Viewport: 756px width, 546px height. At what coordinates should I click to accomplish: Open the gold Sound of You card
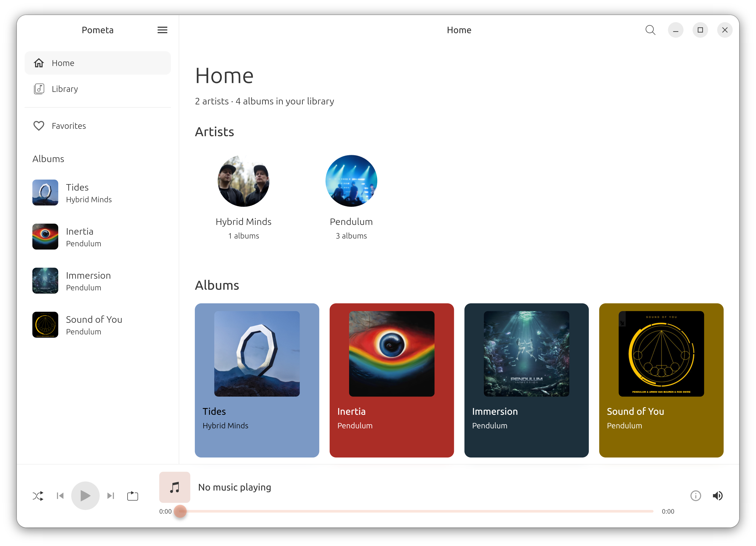point(661,380)
